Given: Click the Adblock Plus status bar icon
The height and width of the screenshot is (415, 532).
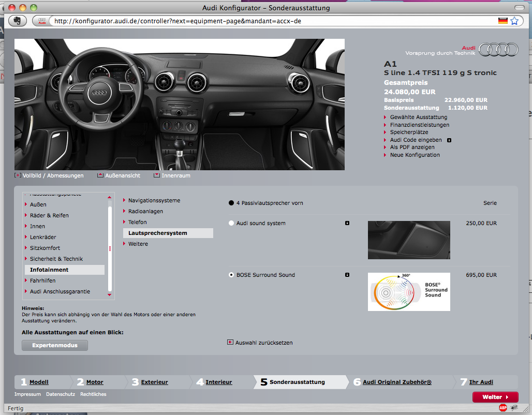Looking at the screenshot, I should pos(503,408).
